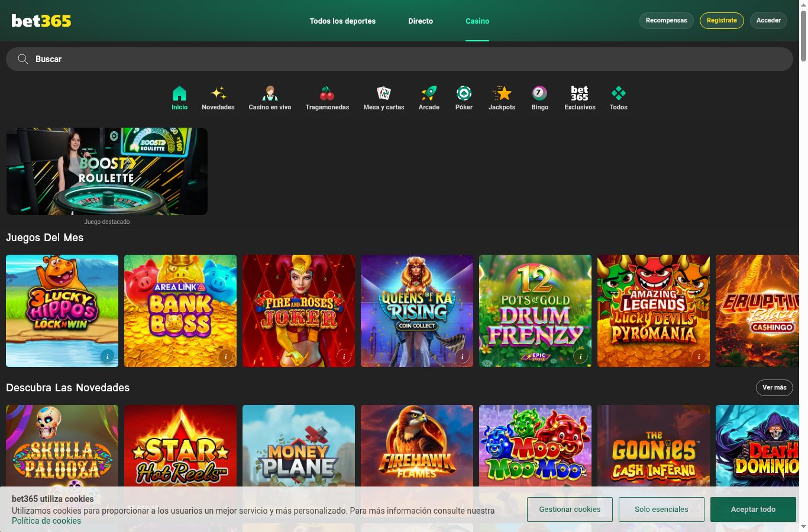Click the Juegos Del Mes heading

[45, 238]
